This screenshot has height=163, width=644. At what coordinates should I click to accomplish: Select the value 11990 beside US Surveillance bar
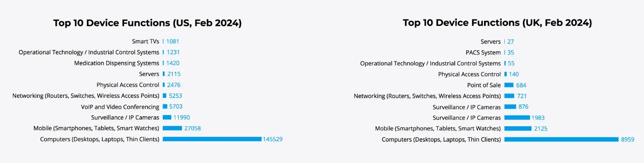pyautogui.click(x=181, y=118)
